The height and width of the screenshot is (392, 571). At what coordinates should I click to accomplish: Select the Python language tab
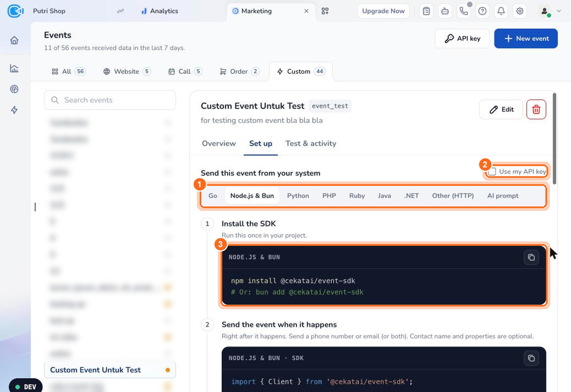298,196
